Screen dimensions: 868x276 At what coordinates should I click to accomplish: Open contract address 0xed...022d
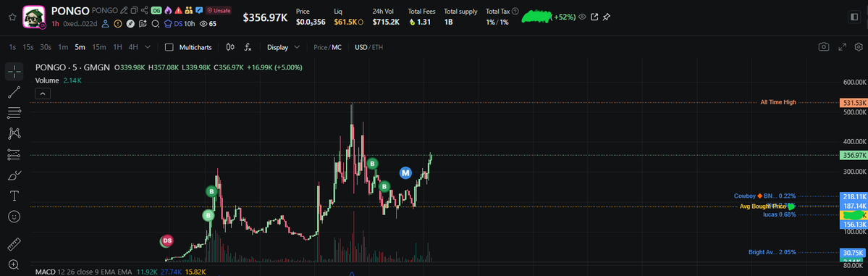click(80, 24)
